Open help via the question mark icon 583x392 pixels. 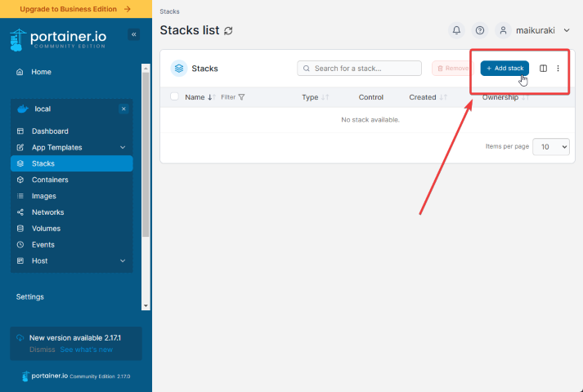[x=480, y=30]
